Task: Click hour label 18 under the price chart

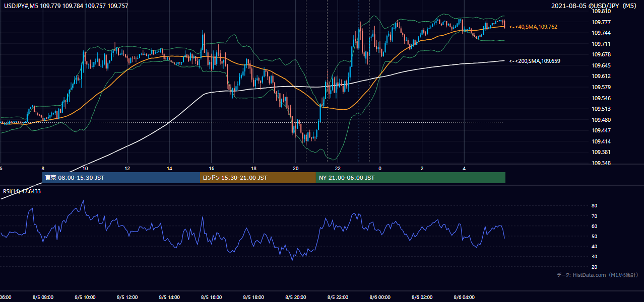Action: pos(253,169)
